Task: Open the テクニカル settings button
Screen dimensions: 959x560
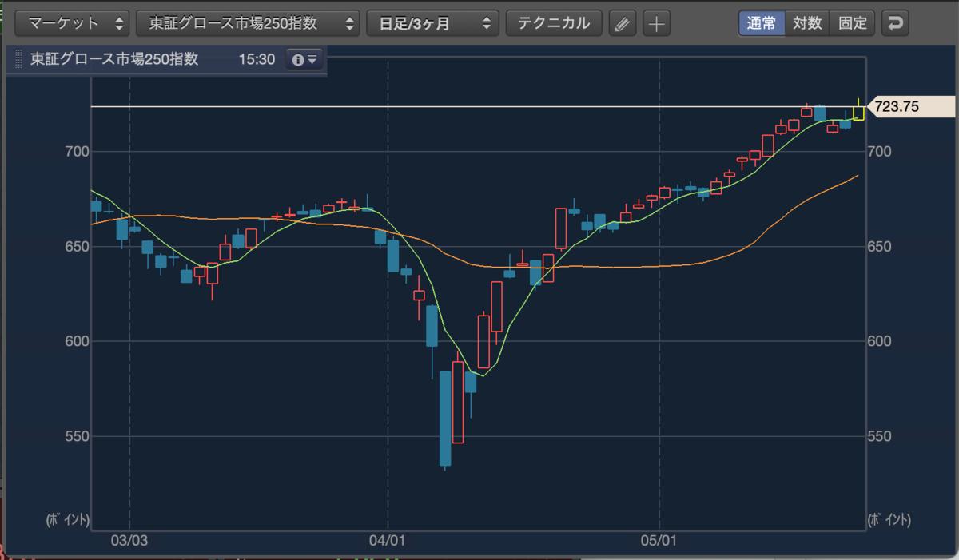Action: [554, 23]
